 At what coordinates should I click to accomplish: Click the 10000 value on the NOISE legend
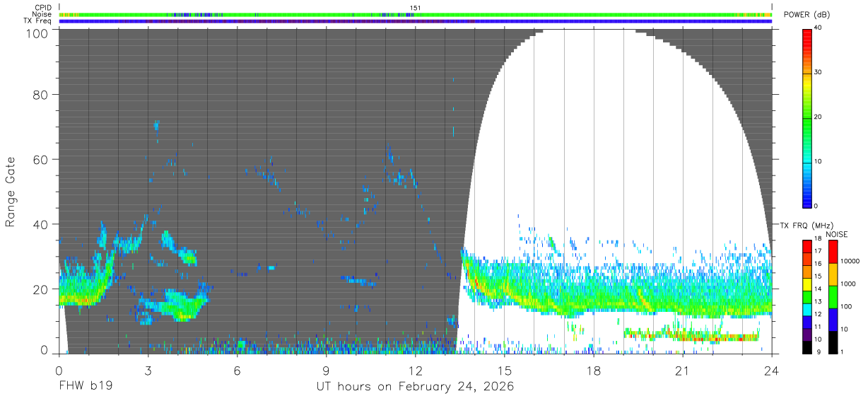(849, 261)
